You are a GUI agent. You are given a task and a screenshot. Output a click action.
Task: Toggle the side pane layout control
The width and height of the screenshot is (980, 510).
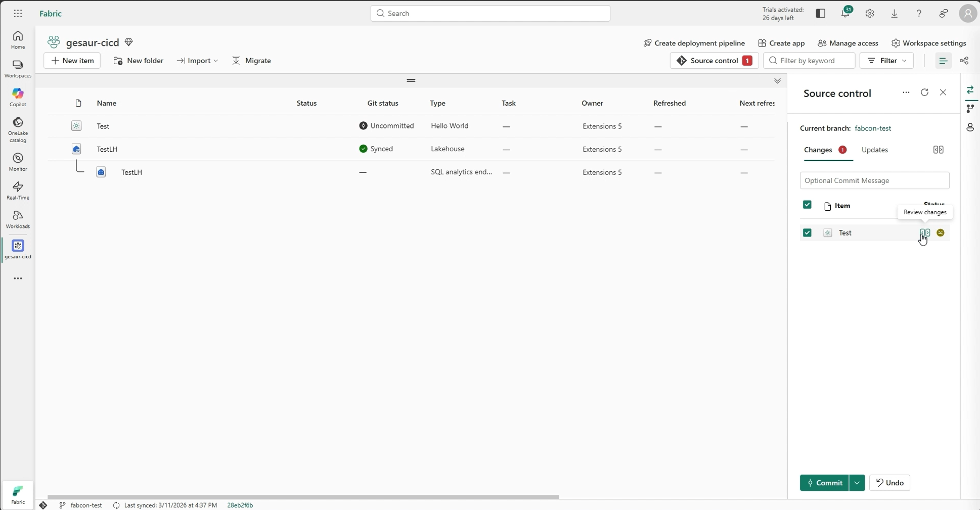[939, 150]
